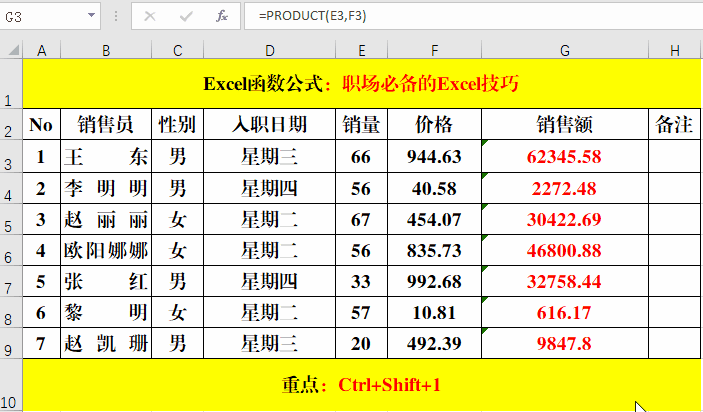The image size is (703, 412).
Task: Click sales amount cell 46800.88
Action: pos(565,250)
